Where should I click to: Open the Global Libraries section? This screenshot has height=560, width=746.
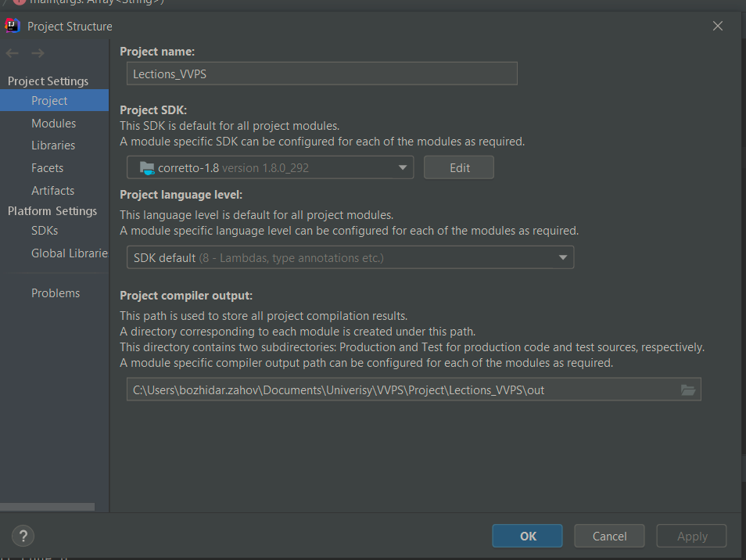(69, 253)
